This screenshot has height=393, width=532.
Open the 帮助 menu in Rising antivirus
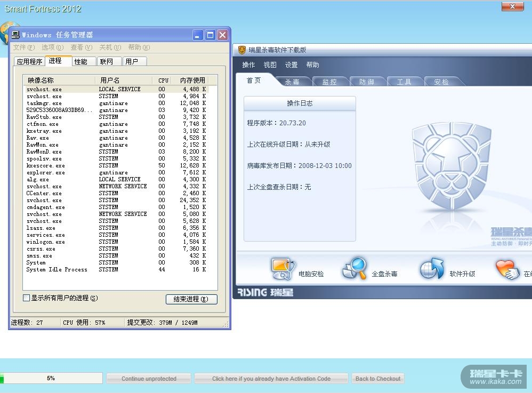pyautogui.click(x=312, y=65)
